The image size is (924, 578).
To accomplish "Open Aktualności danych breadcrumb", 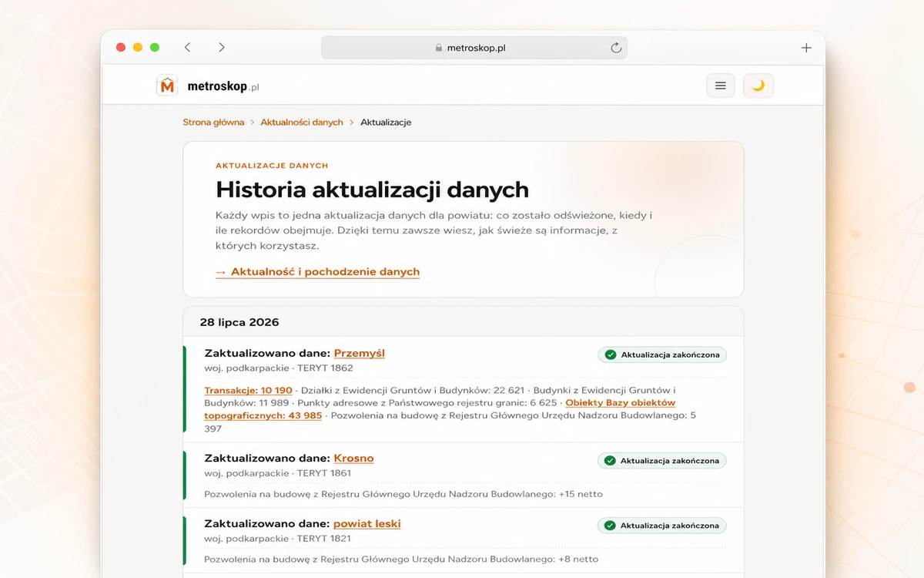I will click(x=302, y=123).
